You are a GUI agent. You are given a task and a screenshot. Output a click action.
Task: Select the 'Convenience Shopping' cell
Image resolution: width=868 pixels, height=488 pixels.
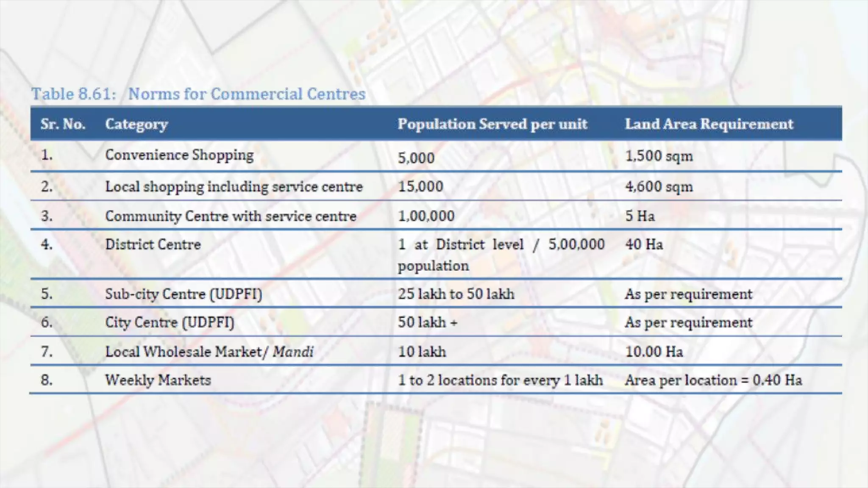coord(179,155)
